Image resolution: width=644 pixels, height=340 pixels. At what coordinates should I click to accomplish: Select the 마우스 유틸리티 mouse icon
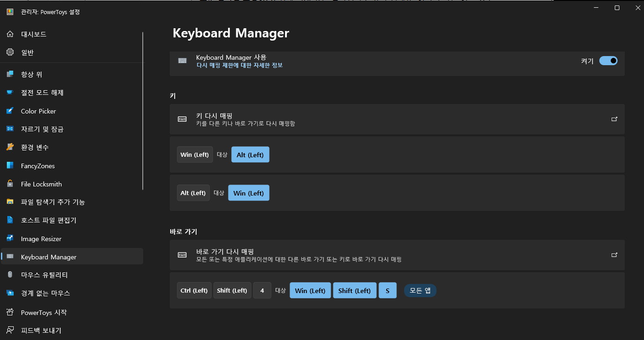[x=10, y=275]
